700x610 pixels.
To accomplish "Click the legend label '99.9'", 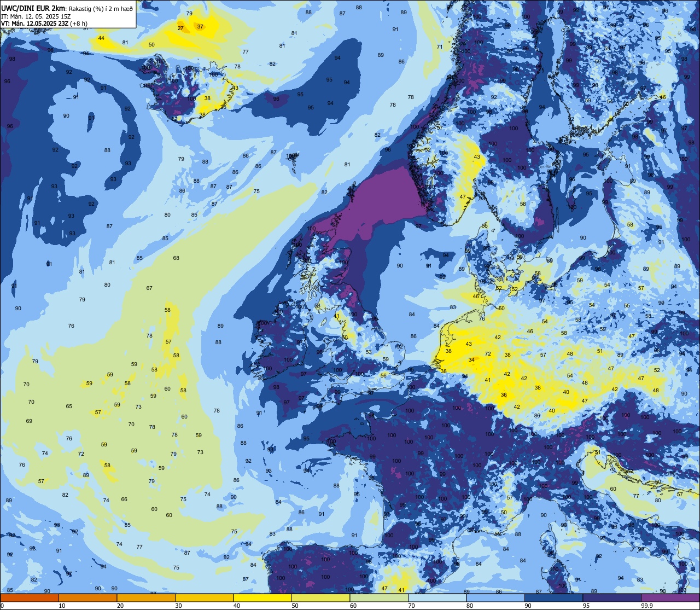I will [x=647, y=605].
